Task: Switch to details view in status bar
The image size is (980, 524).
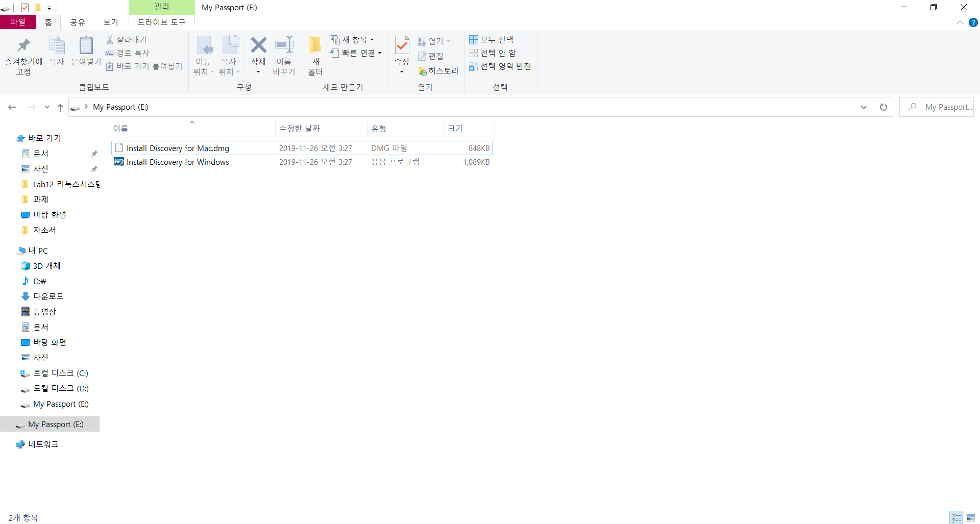Action: coord(957,518)
